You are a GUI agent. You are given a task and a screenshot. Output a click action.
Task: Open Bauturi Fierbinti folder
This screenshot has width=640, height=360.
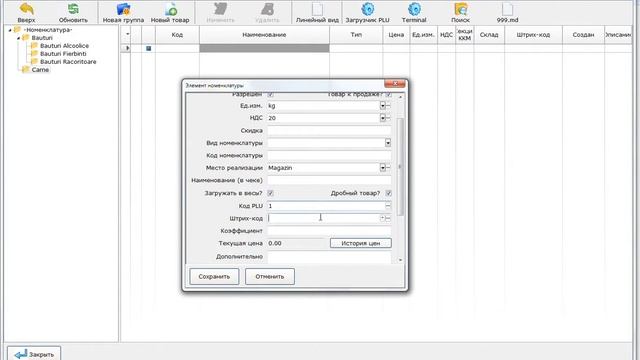pyautogui.click(x=63, y=53)
